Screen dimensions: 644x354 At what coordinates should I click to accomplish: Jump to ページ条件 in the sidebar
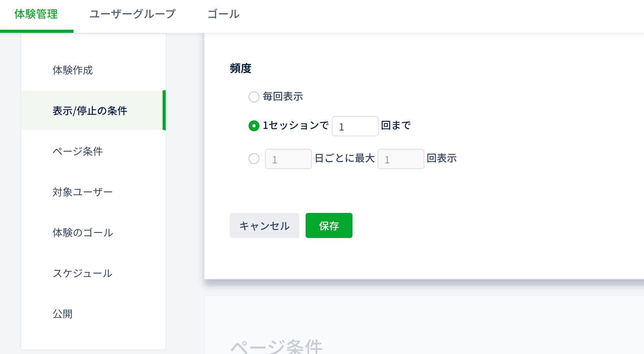(x=77, y=152)
